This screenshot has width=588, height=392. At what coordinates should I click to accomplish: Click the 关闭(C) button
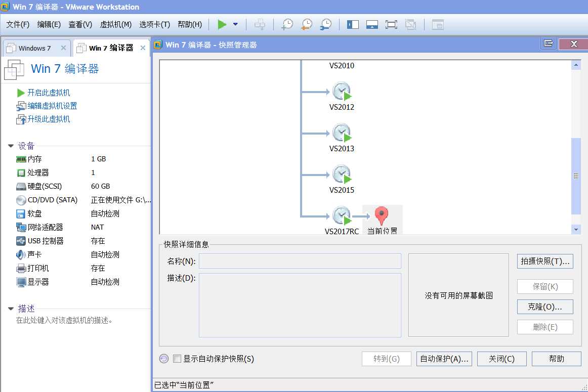[x=502, y=359]
